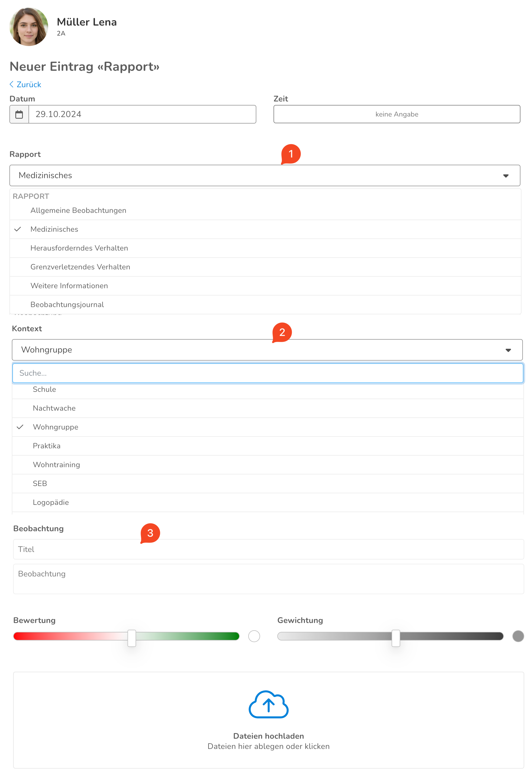Viewport: 532px width, 778px height.
Task: Click the white circle next to the Bewertung slider
Action: [x=254, y=636]
